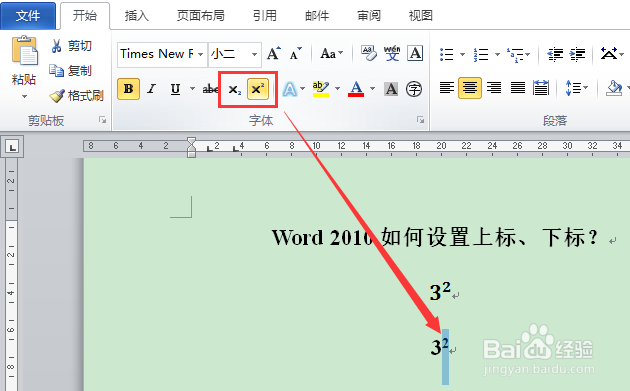Open underline style dropdown arrow
630x391 pixels.
(192, 89)
